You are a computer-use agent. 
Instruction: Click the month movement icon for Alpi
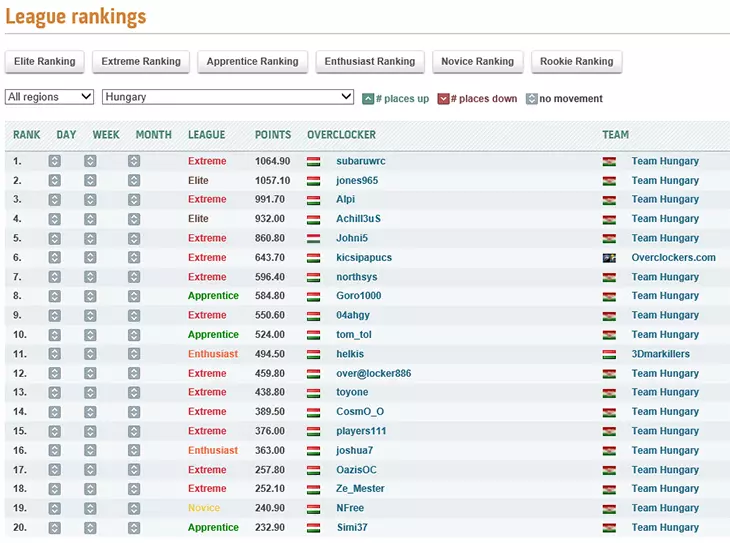point(134,199)
